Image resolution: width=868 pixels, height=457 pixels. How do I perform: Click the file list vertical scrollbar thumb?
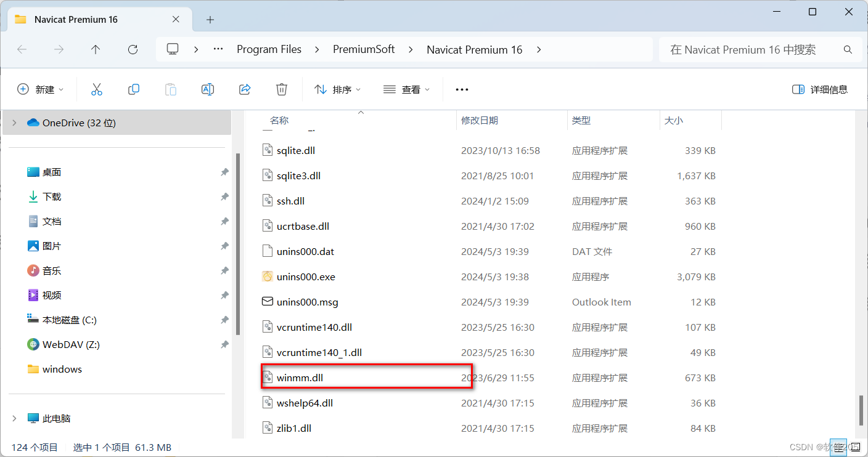click(861, 410)
